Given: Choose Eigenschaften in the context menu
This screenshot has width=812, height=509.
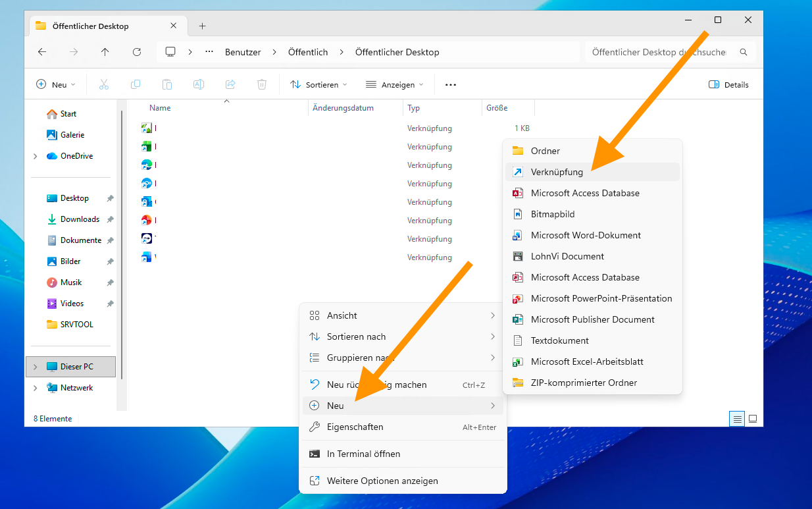Looking at the screenshot, I should coord(355,427).
